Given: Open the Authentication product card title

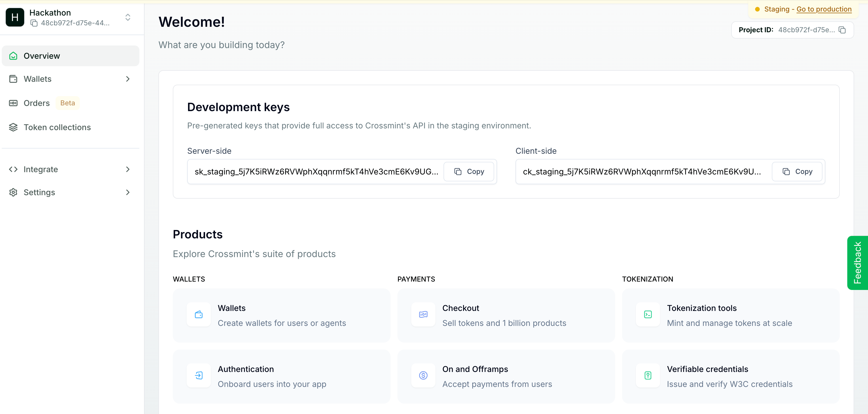Looking at the screenshot, I should click(x=246, y=369).
